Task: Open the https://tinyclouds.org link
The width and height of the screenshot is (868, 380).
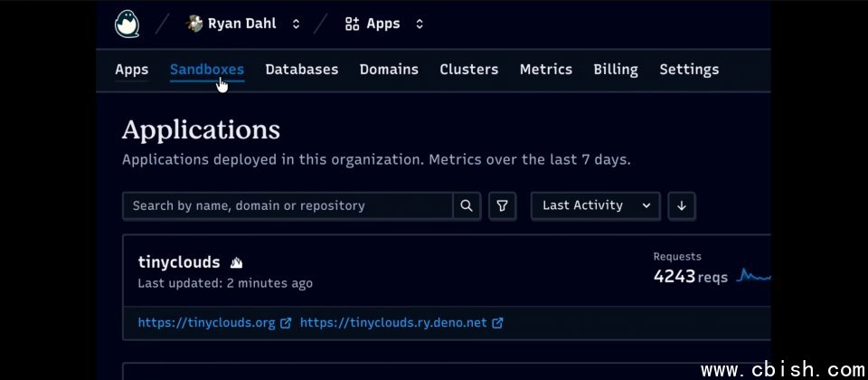Action: tap(206, 323)
